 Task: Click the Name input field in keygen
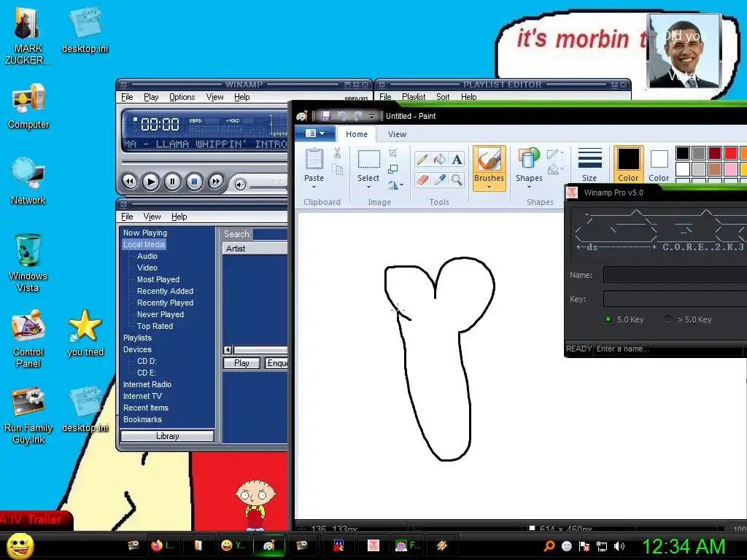click(675, 275)
